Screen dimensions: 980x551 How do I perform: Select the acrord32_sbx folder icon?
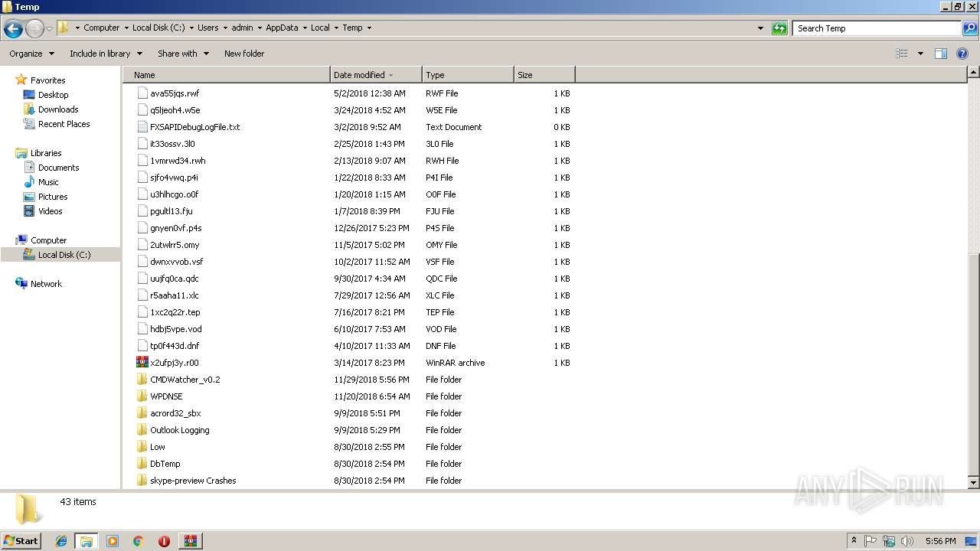[142, 413]
